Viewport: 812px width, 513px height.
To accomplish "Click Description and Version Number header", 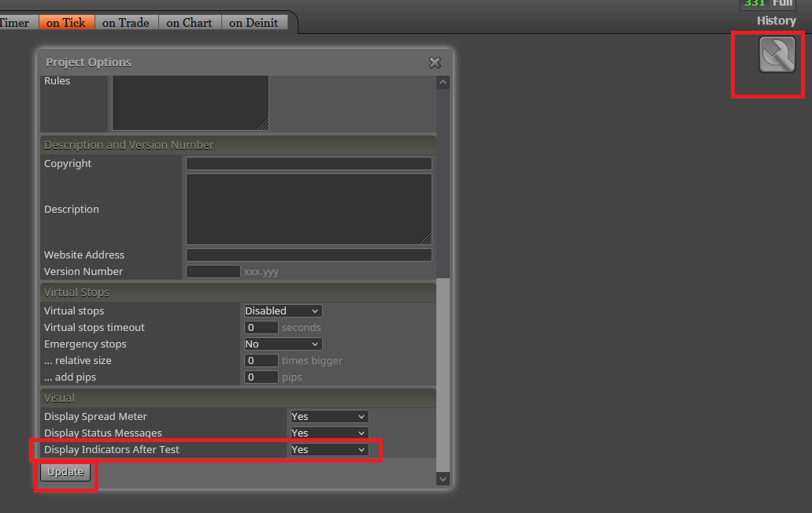I will (x=238, y=145).
